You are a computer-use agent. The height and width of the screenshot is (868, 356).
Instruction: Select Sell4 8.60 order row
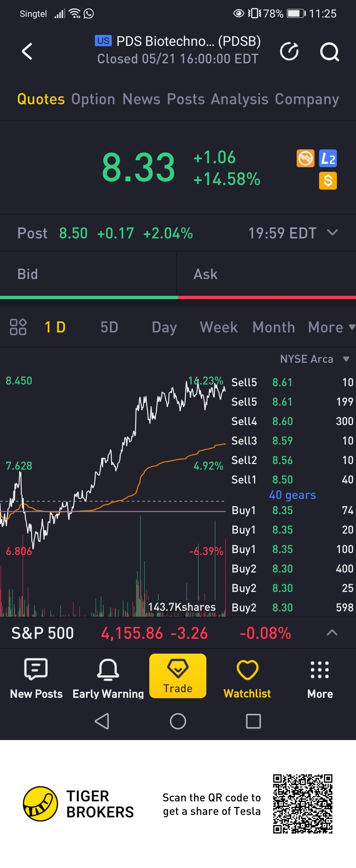[x=292, y=421]
